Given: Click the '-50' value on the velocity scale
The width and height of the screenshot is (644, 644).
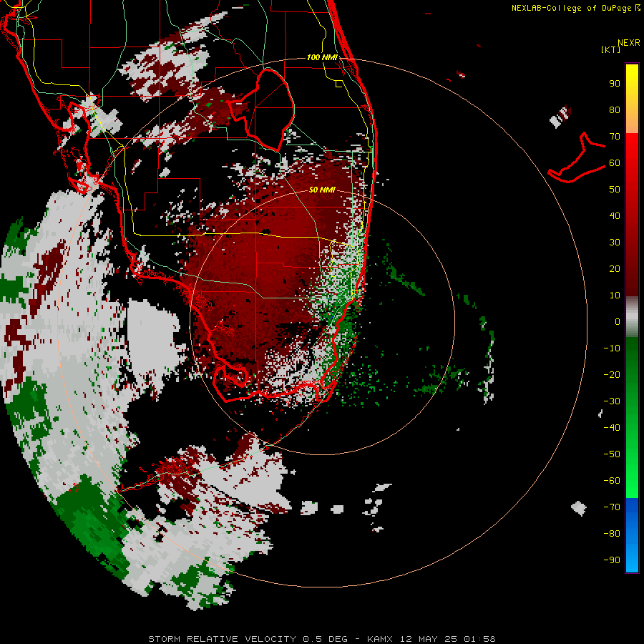Looking at the screenshot, I should pyautogui.click(x=612, y=454).
